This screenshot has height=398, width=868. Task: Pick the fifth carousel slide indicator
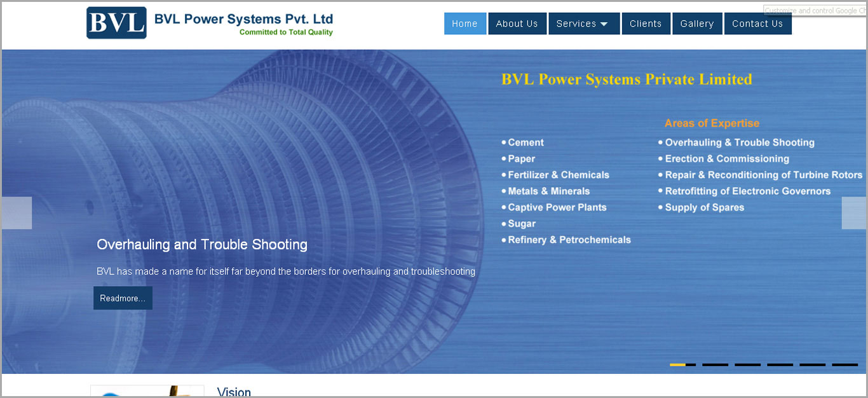pos(812,365)
